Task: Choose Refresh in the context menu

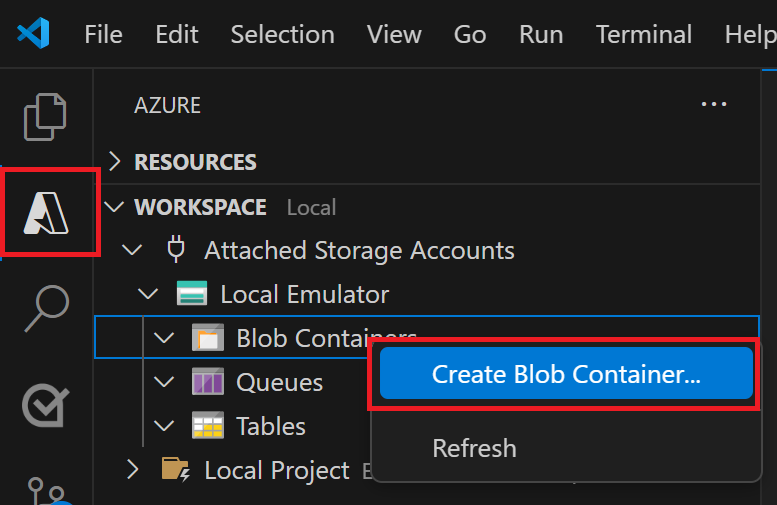Action: [474, 447]
